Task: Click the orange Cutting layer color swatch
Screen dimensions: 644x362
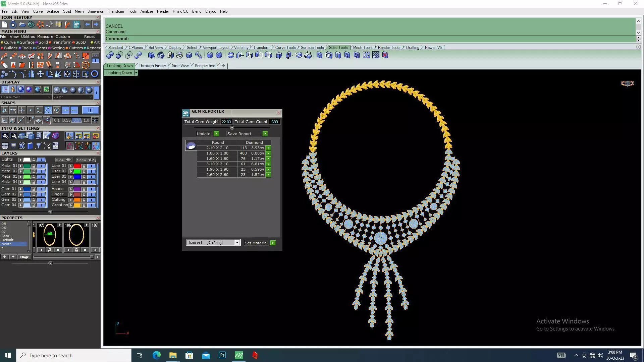Action: [77, 200]
